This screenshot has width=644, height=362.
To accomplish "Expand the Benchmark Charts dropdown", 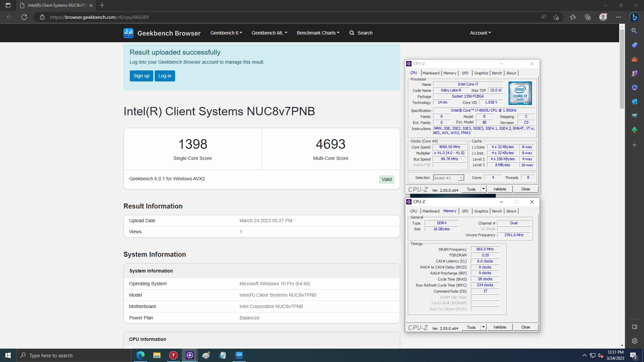I will tap(318, 33).
